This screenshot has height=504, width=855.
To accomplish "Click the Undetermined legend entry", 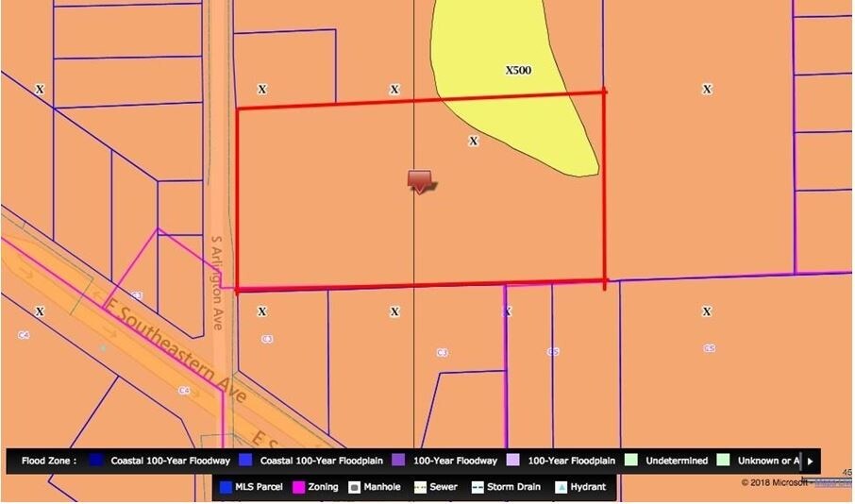I will (x=677, y=461).
